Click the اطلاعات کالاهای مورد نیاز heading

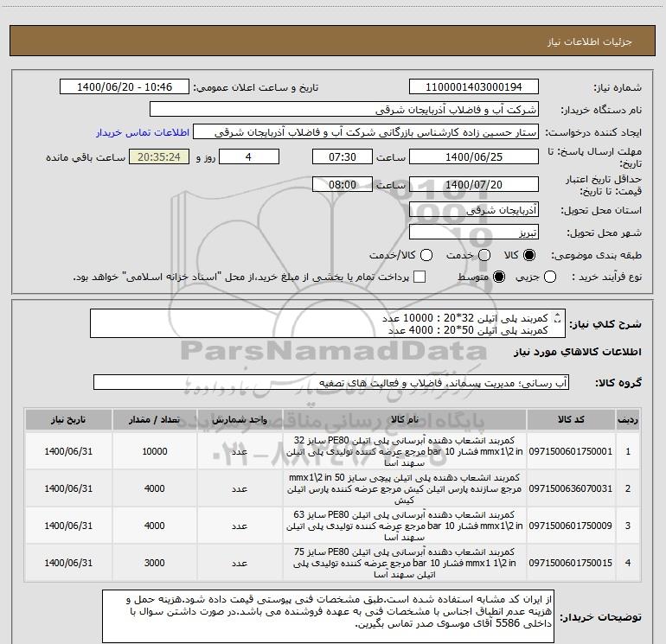pyautogui.click(x=577, y=352)
